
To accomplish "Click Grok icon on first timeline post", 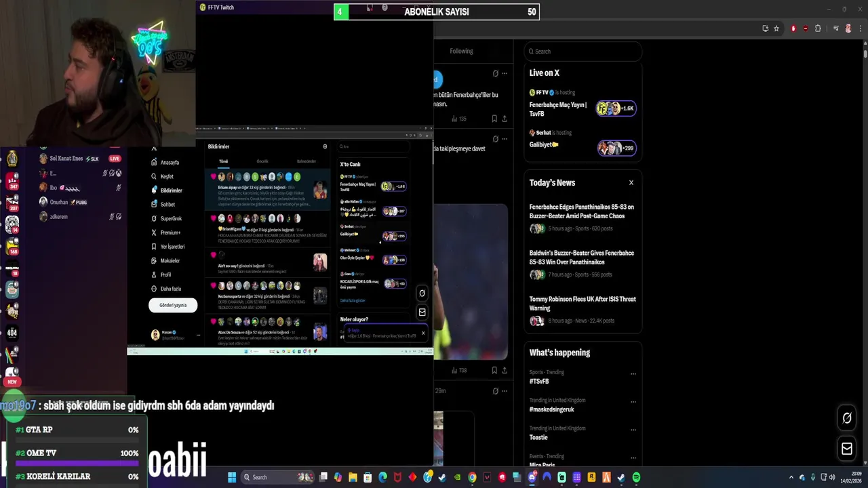I will tap(495, 73).
